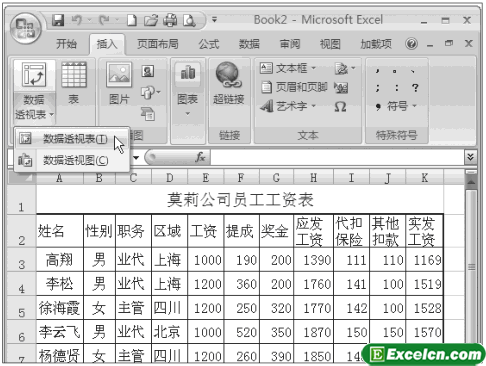The width and height of the screenshot is (486, 366).
Task: Go to the 公式 tab
Action: (209, 44)
